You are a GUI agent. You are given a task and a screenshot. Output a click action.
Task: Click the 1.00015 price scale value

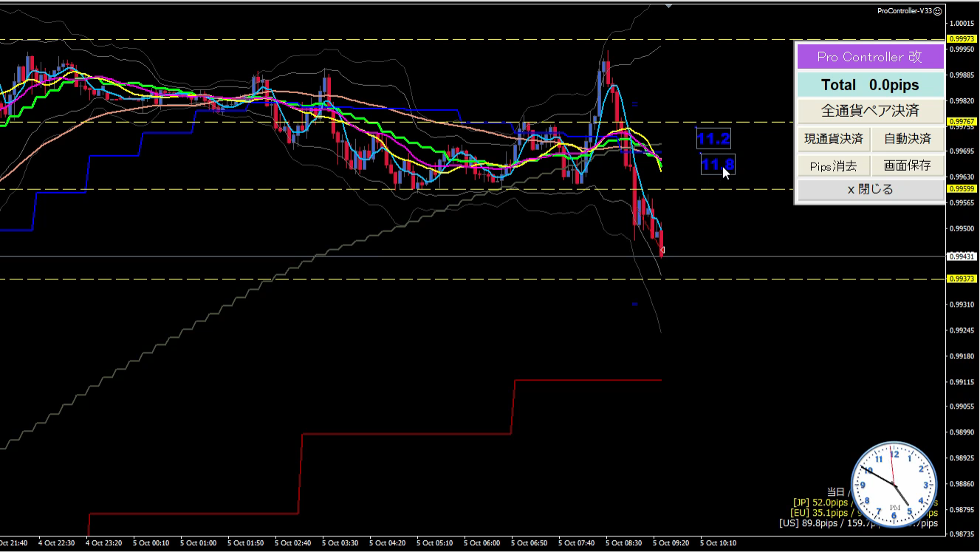tap(962, 24)
